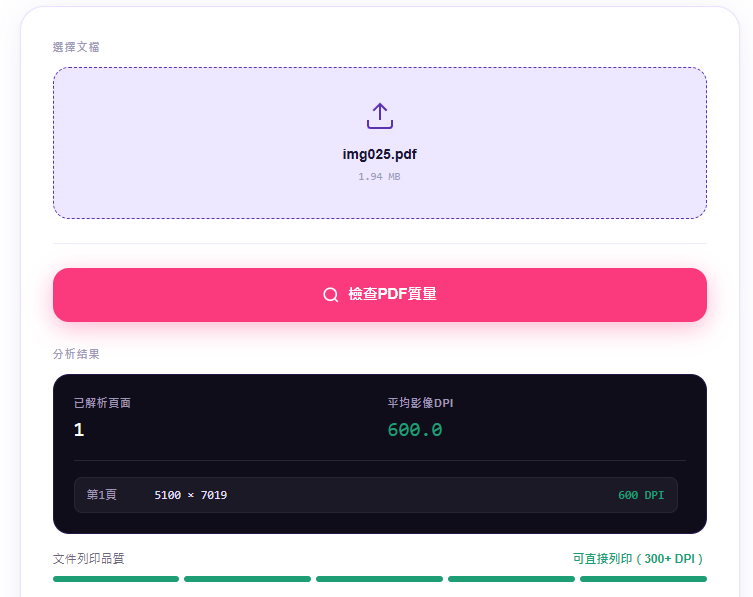Viewport: 753px width, 597px height.
Task: Click the last green quality bar segment
Action: 644,579
